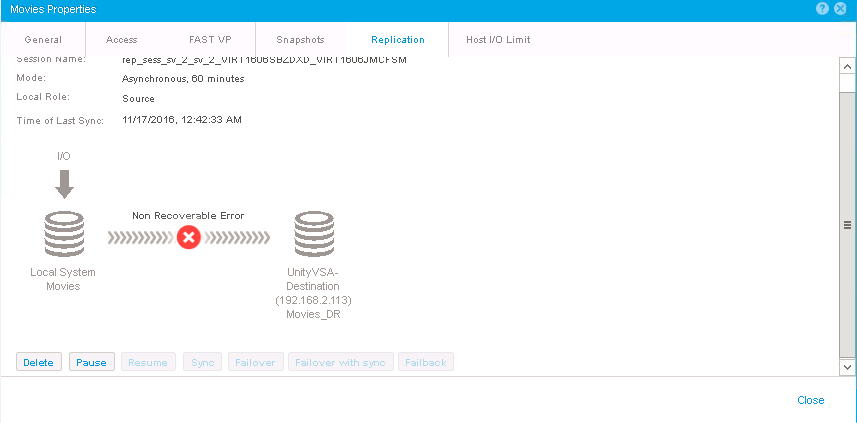This screenshot has width=857, height=423.
Task: Click the chevron arrows left of the error icon
Action: (138, 237)
